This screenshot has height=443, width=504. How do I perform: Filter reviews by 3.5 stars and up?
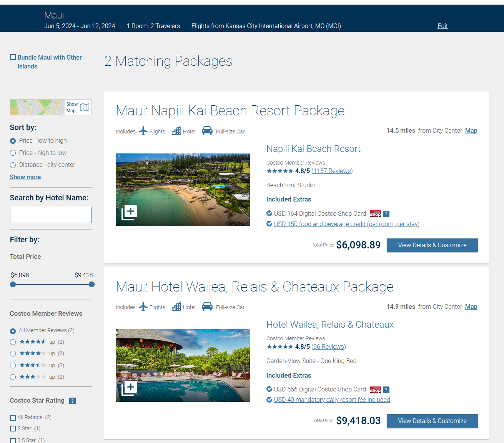click(x=13, y=365)
